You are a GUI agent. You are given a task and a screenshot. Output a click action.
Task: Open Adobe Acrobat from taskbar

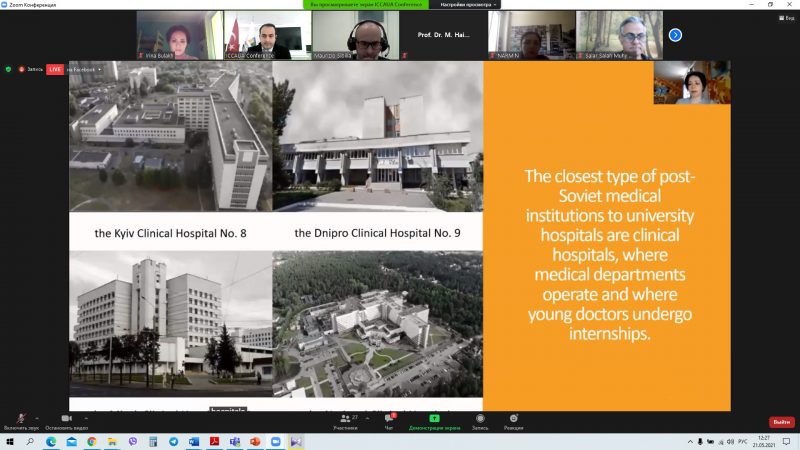214,441
